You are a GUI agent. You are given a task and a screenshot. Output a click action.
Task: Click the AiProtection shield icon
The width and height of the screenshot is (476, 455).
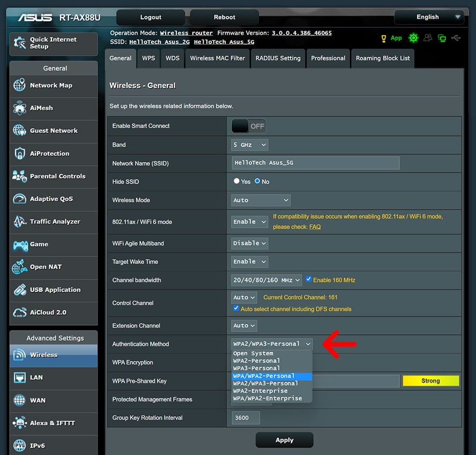pos(19,153)
